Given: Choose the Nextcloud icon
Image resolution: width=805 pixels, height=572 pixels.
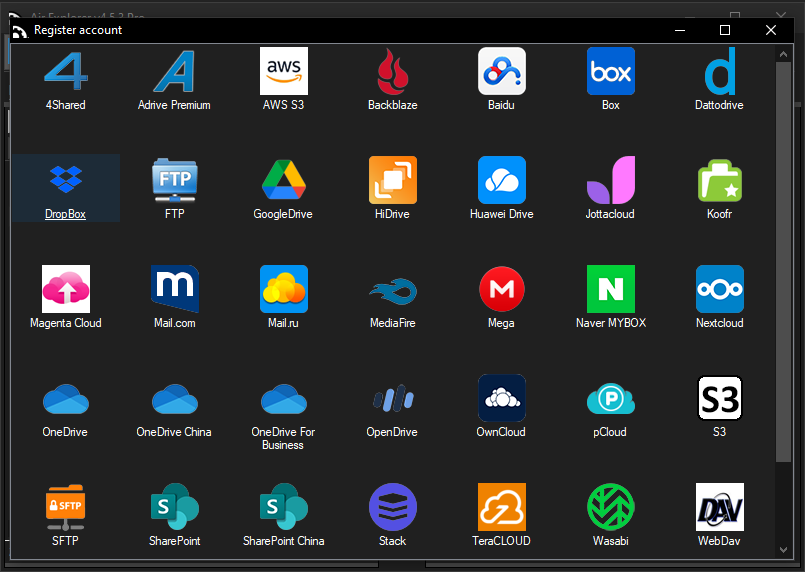Looking at the screenshot, I should (x=719, y=289).
